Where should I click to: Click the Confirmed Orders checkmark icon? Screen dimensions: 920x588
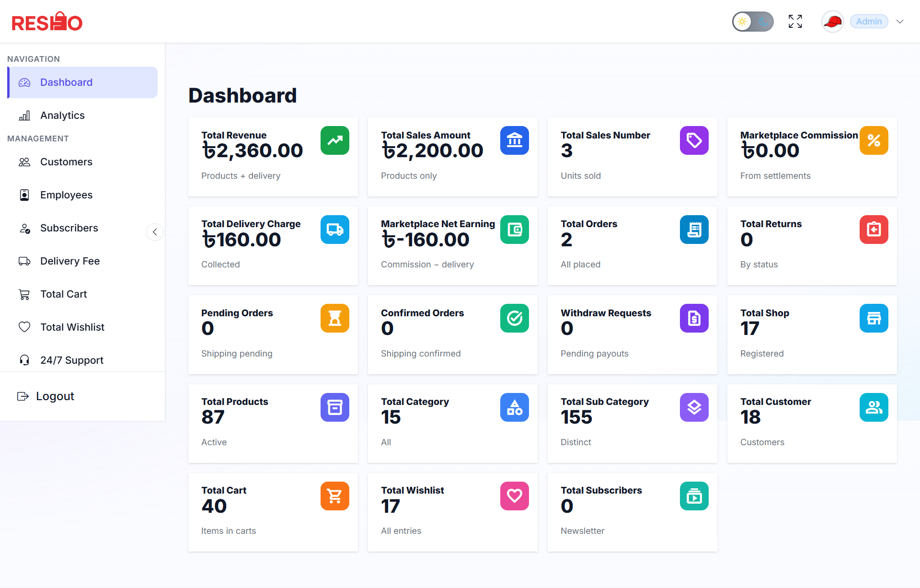point(515,318)
